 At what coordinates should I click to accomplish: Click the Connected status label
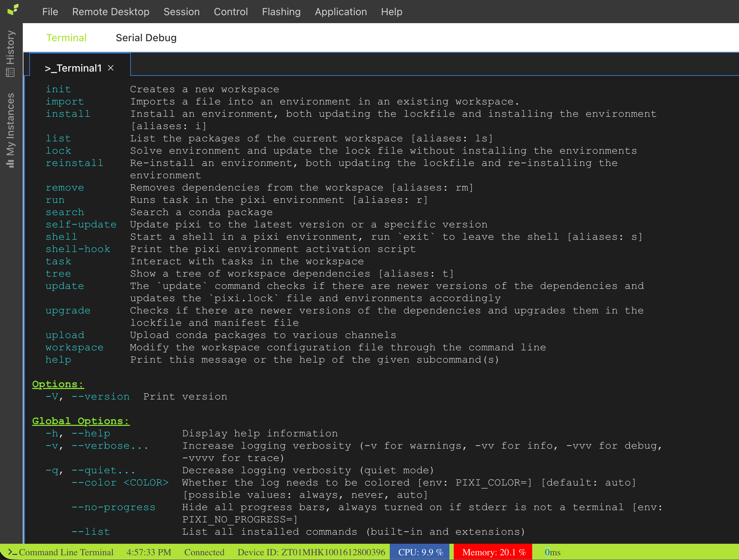[x=204, y=552]
